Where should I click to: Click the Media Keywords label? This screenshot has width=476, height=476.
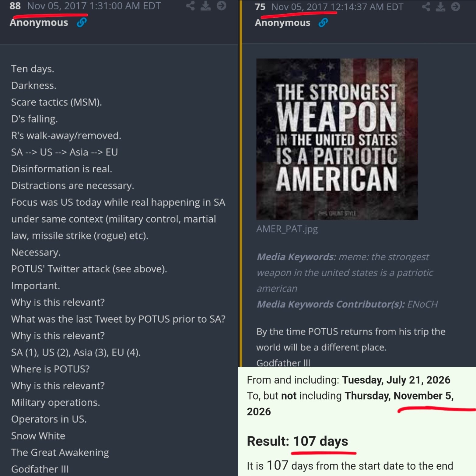[296, 257]
